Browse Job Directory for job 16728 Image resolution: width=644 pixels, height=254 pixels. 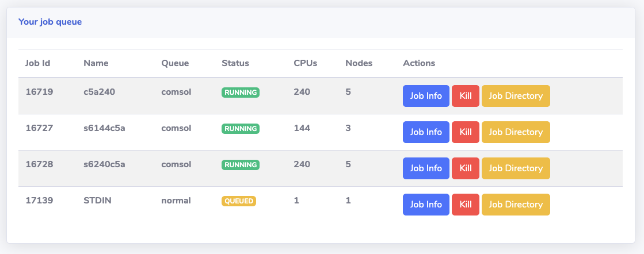click(x=516, y=168)
